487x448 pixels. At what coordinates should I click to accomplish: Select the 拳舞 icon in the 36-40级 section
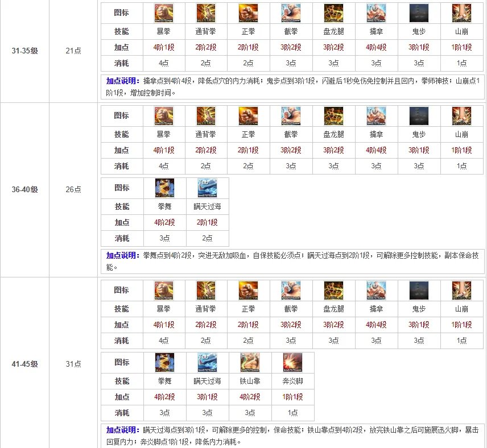(x=164, y=188)
